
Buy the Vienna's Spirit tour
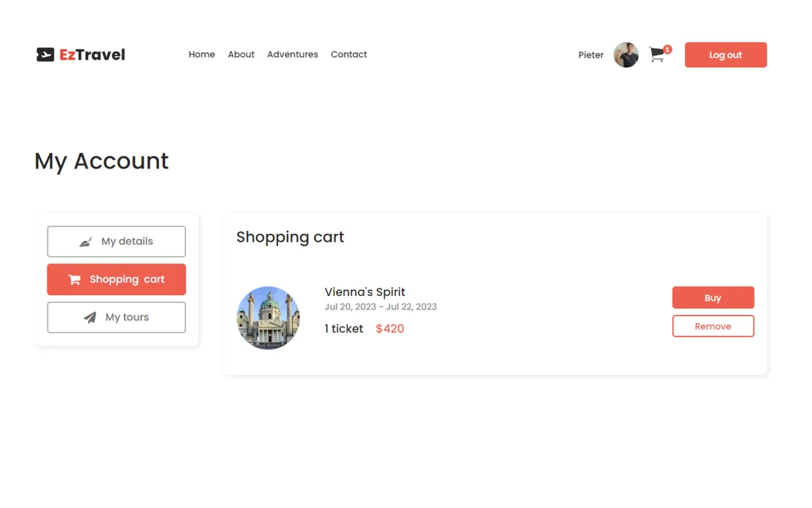tap(713, 297)
